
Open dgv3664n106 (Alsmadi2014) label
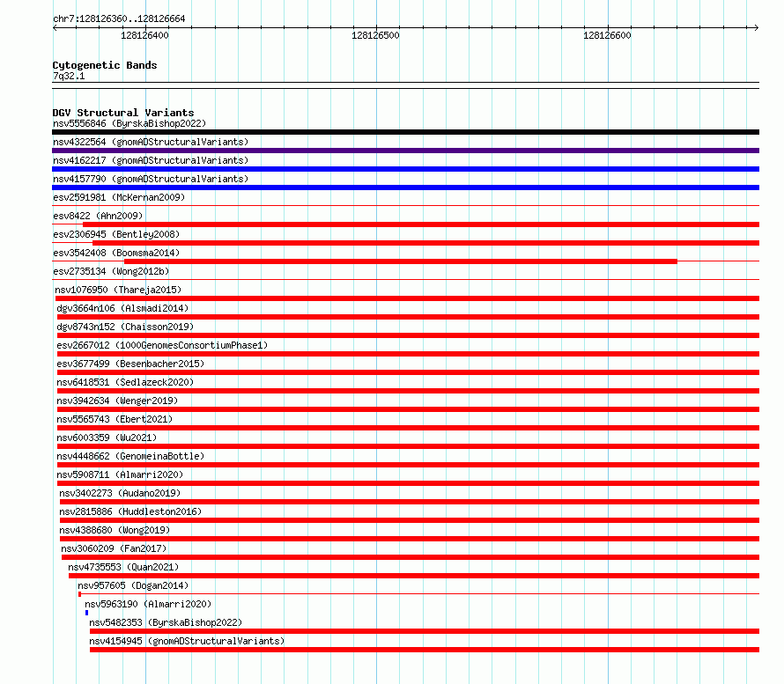(x=122, y=308)
